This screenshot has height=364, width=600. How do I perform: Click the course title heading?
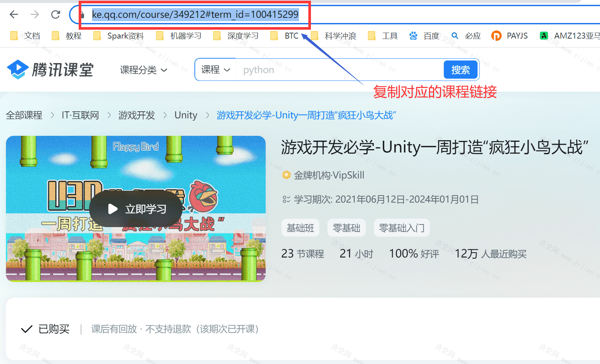[x=435, y=147]
